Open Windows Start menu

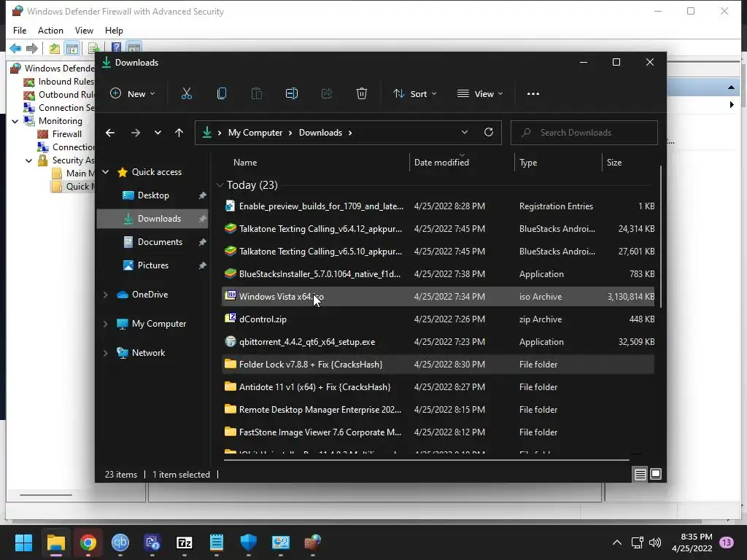[x=23, y=542]
